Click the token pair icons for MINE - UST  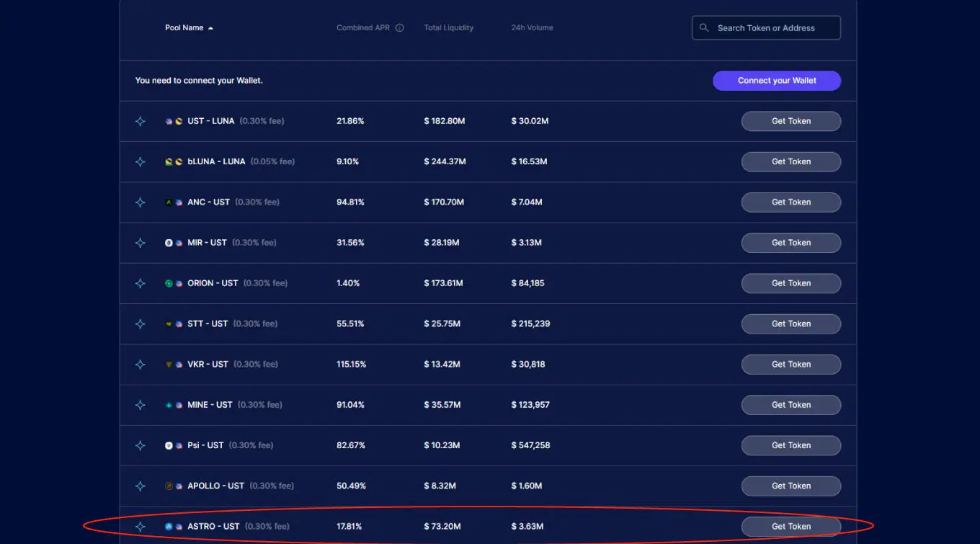pyautogui.click(x=174, y=405)
